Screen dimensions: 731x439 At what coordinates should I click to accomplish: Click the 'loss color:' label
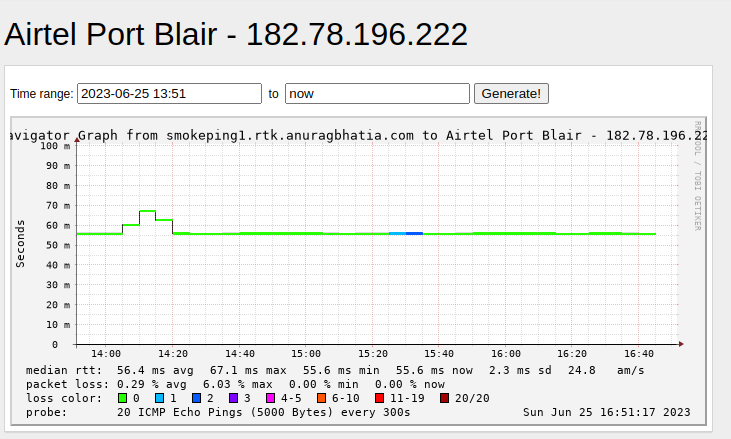pyautogui.click(x=64, y=398)
